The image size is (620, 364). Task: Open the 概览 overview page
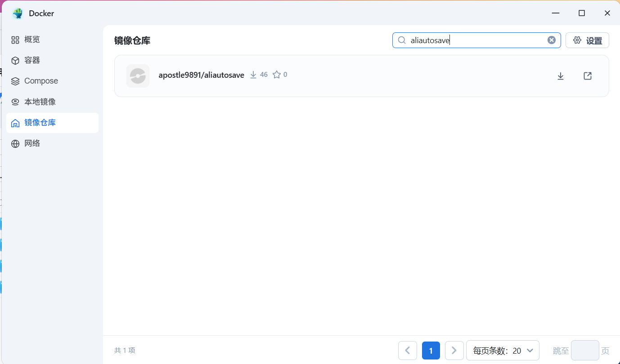[x=32, y=40]
